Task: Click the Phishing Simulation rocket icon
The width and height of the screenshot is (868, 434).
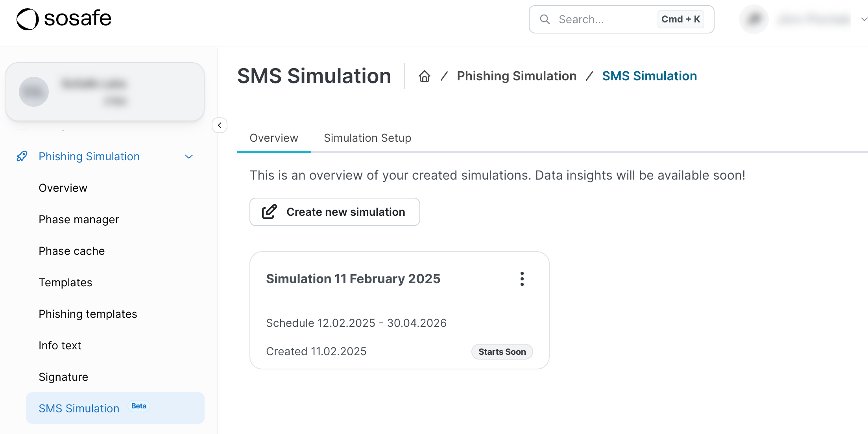Action: (x=22, y=156)
